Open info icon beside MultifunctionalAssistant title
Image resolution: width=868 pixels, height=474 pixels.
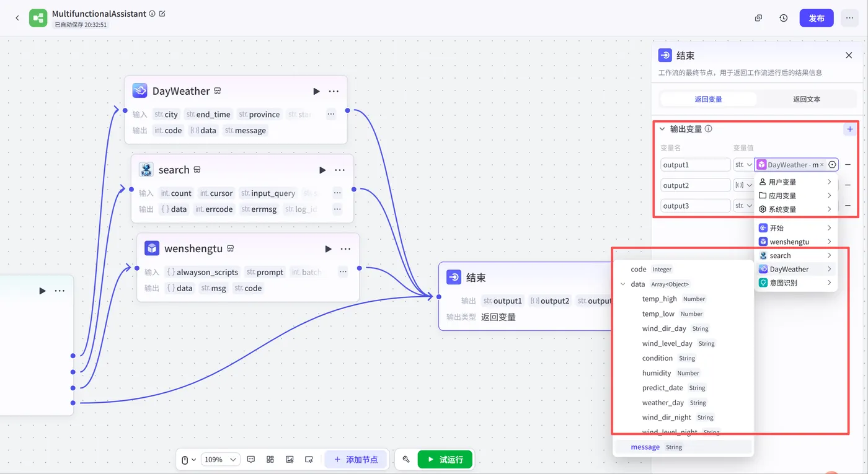152,14
